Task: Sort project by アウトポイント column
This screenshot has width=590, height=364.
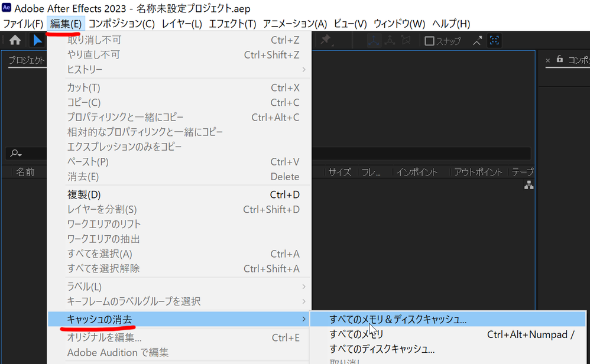Action: point(478,172)
